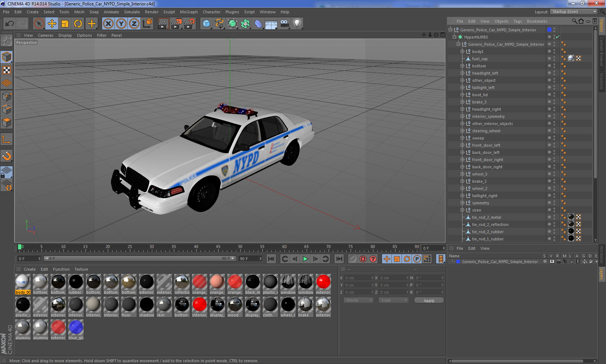Image resolution: width=606 pixels, height=364 pixels.
Task: Expand the headlight_left object
Action: [x=462, y=73]
